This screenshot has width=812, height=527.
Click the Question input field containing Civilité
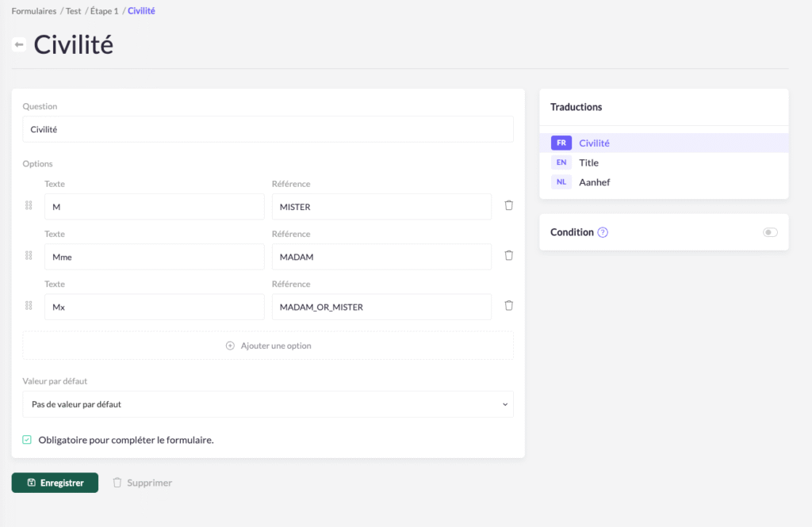[267, 129]
